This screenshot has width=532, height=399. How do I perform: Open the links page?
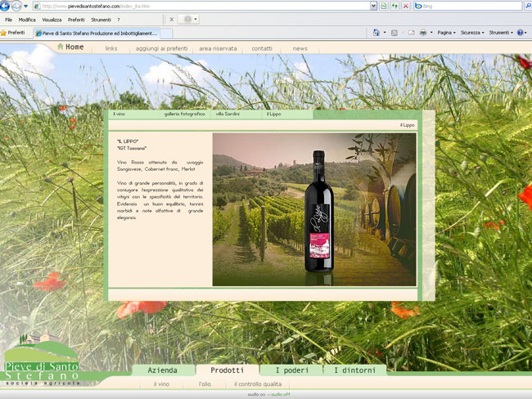pos(111,48)
